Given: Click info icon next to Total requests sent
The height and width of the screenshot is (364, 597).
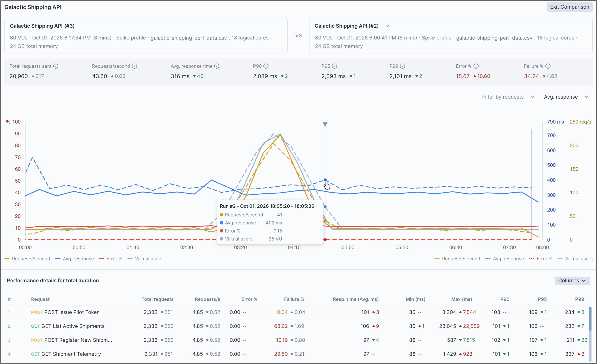Looking at the screenshot, I should 56,66.
